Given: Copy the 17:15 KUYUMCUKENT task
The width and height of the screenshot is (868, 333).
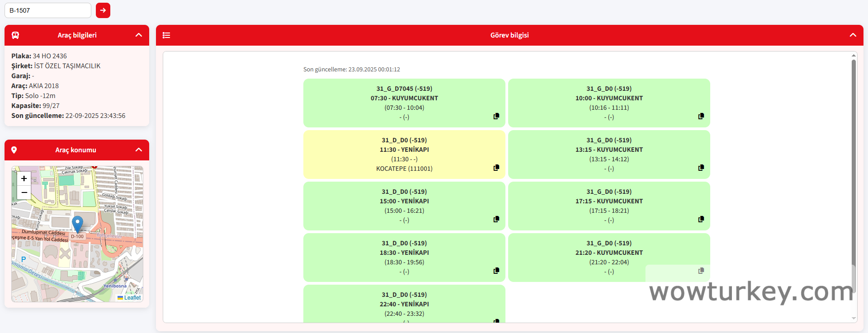Looking at the screenshot, I should [x=701, y=219].
